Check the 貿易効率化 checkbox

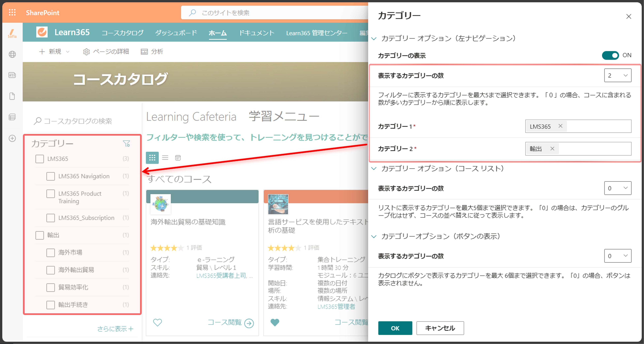click(x=50, y=287)
